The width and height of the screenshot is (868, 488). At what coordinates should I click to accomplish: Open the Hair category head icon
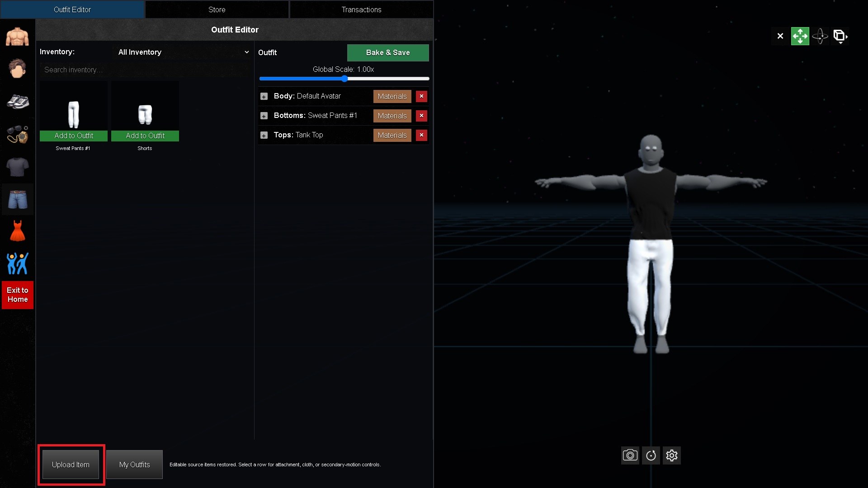17,69
